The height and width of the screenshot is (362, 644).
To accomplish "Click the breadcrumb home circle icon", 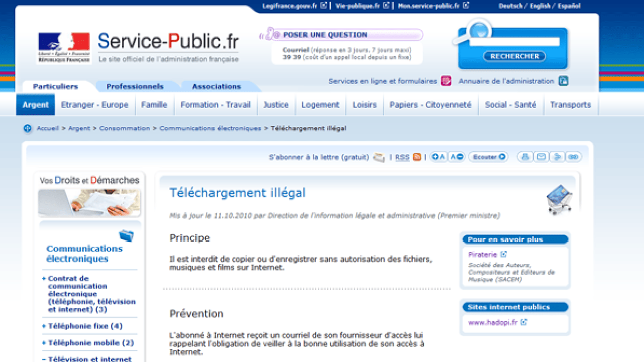I will point(27,129).
